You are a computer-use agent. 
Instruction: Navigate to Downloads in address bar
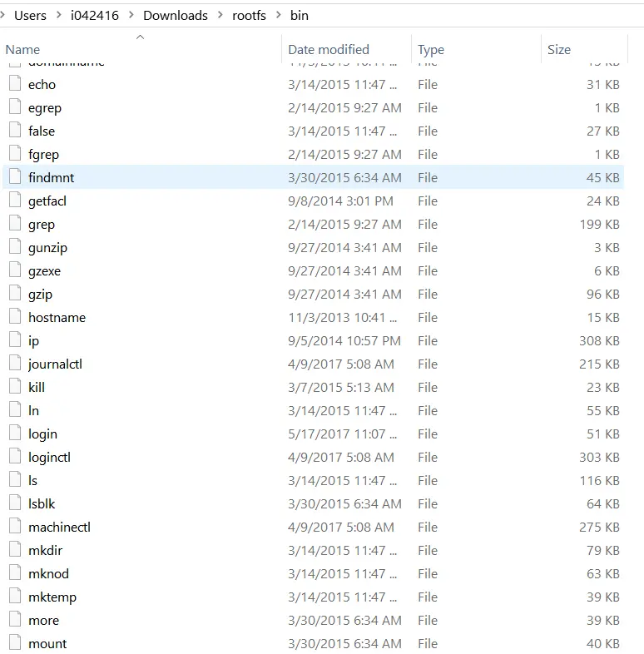tap(176, 16)
